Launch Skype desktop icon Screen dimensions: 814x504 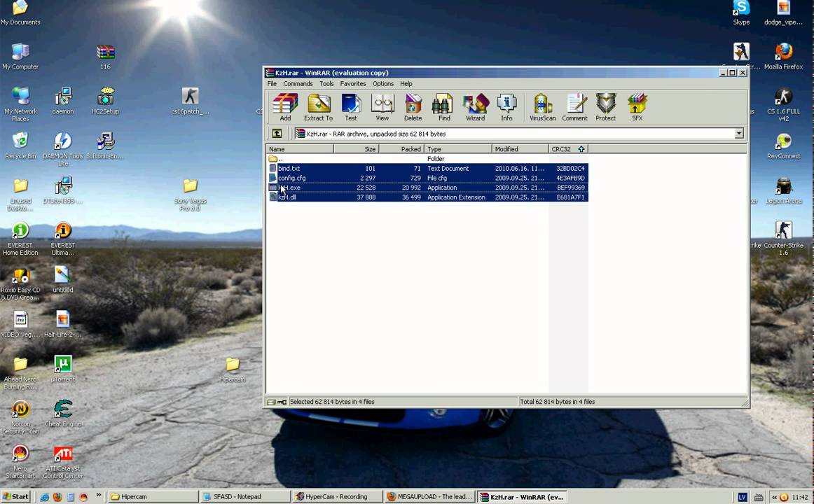pyautogui.click(x=741, y=13)
